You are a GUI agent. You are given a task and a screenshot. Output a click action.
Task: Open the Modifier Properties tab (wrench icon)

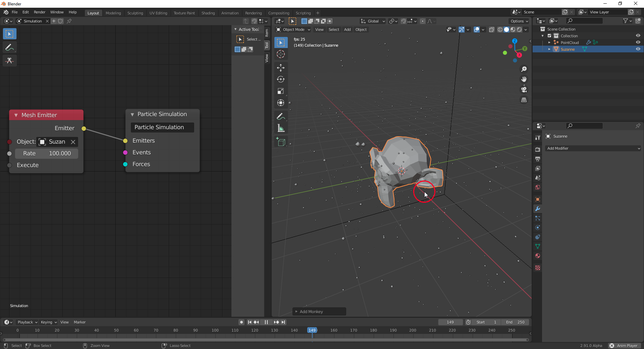point(537,209)
